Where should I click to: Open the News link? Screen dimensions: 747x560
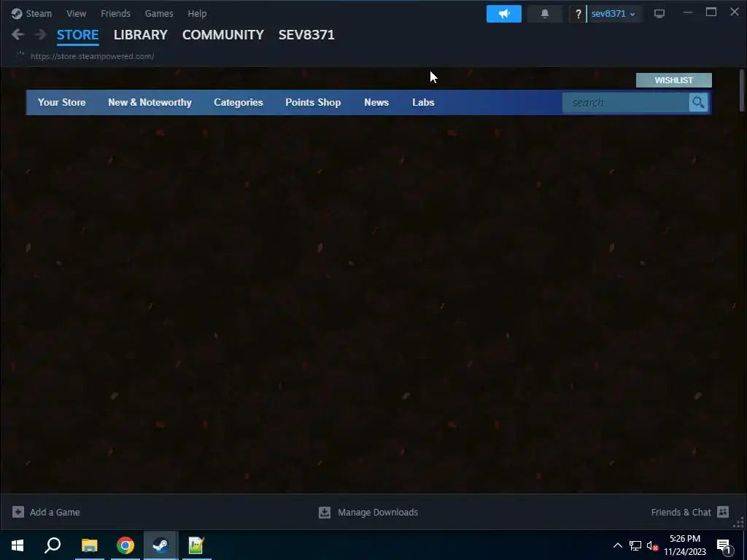pos(376,102)
